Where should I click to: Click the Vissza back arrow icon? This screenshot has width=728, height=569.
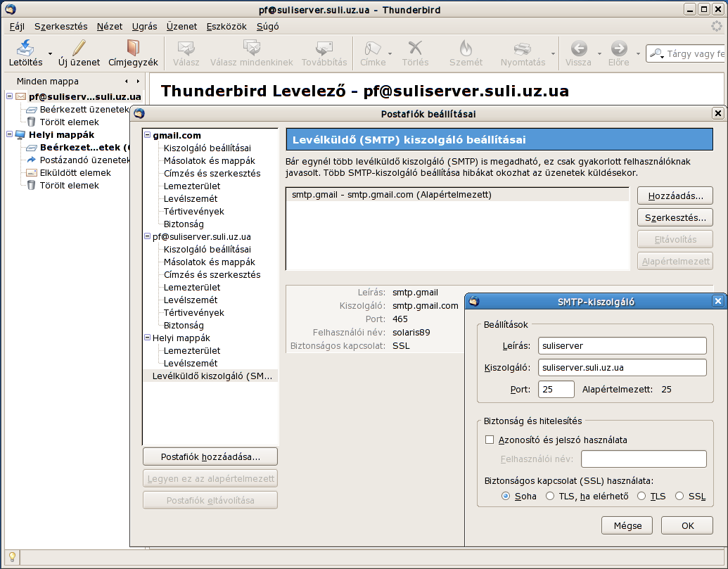[578, 48]
